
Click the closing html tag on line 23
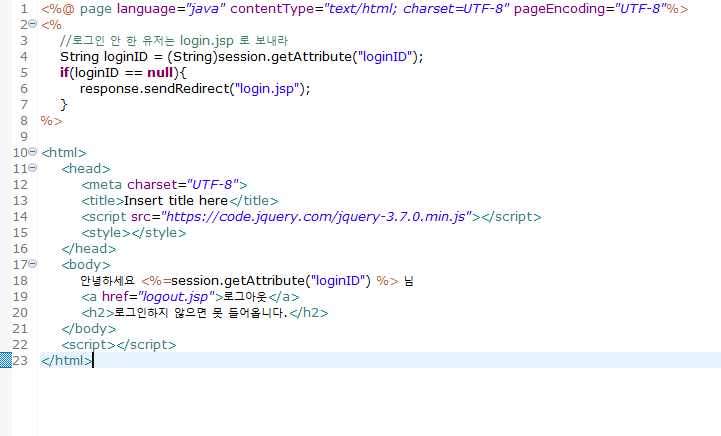tap(67, 361)
